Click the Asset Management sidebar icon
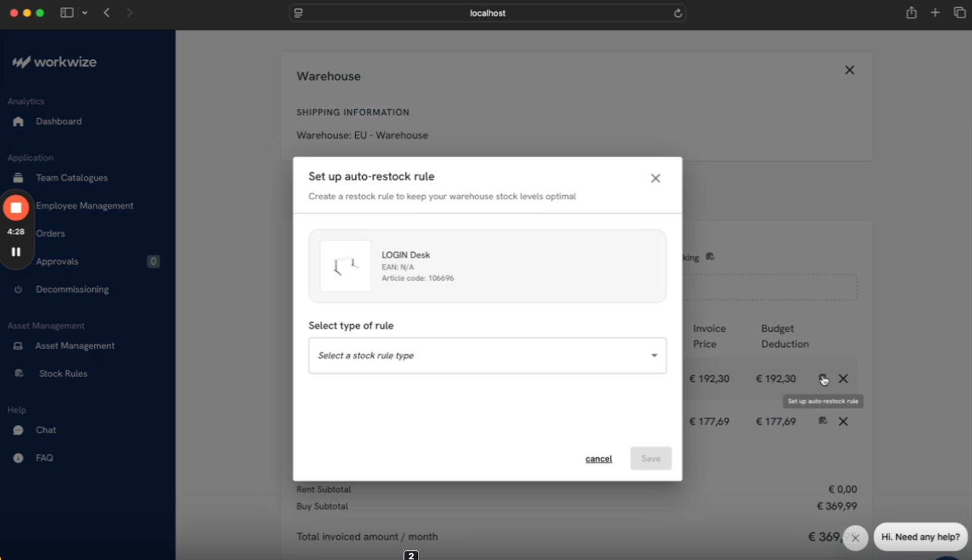 [18, 346]
